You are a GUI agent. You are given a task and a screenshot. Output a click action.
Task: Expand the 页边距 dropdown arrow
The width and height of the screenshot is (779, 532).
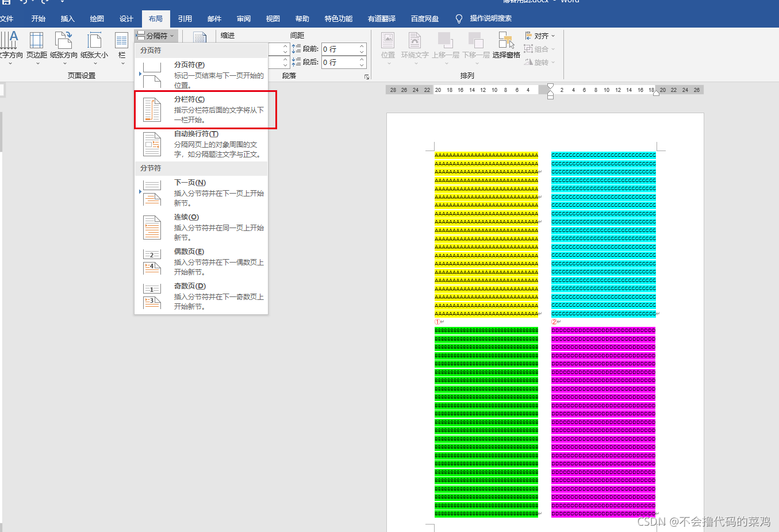37,64
